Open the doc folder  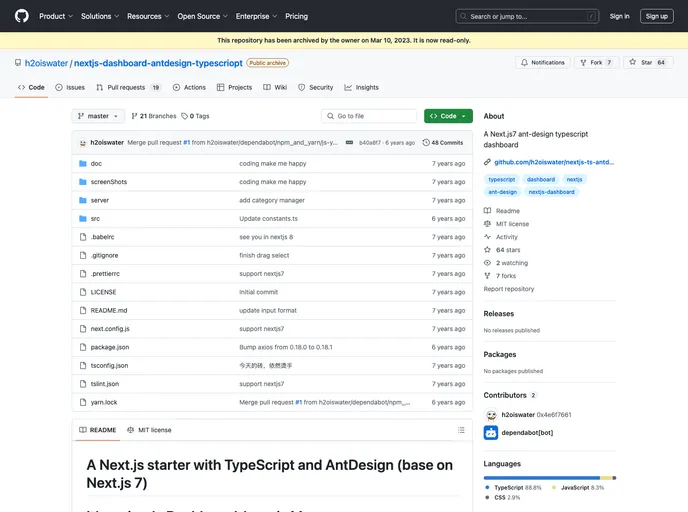pos(96,164)
